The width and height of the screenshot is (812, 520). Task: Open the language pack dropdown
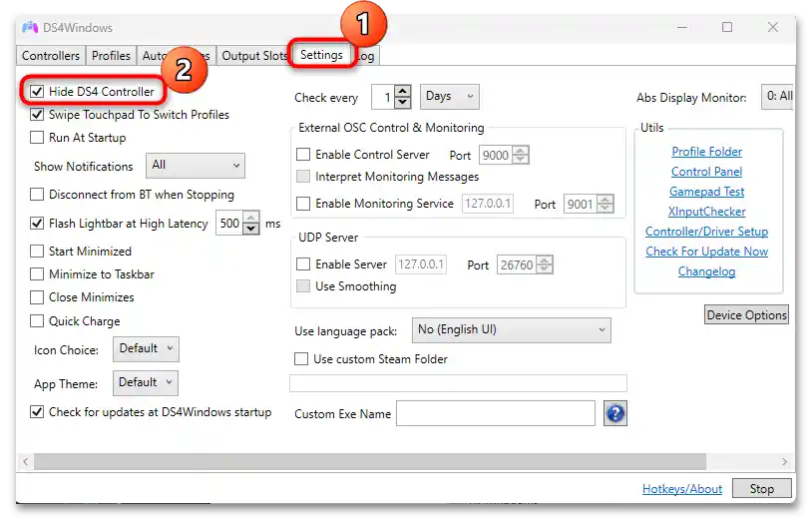coord(511,330)
